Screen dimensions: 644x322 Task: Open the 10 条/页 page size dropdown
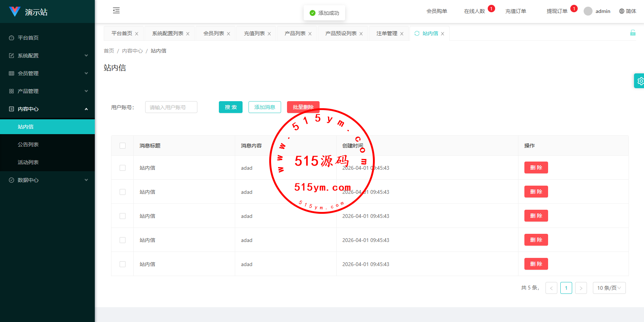pyautogui.click(x=609, y=288)
